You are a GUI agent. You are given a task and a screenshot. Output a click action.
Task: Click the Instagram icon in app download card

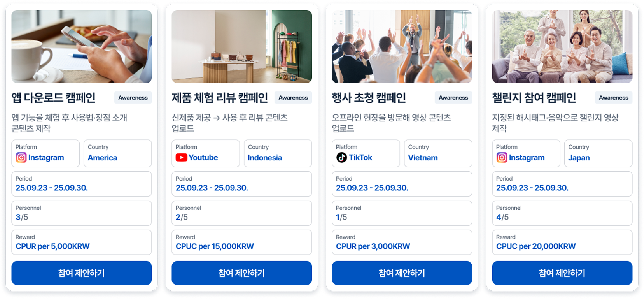pos(21,157)
